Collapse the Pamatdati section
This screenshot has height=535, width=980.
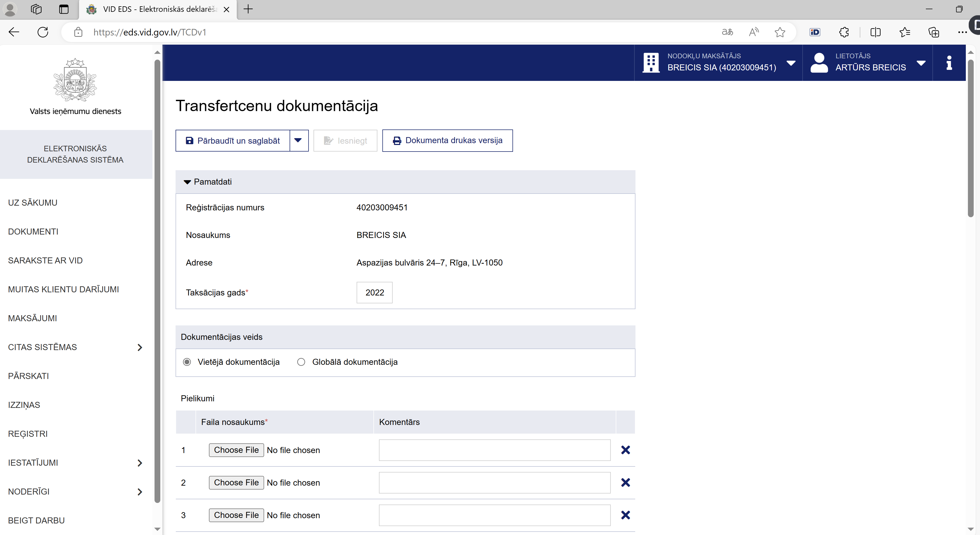coord(187,182)
